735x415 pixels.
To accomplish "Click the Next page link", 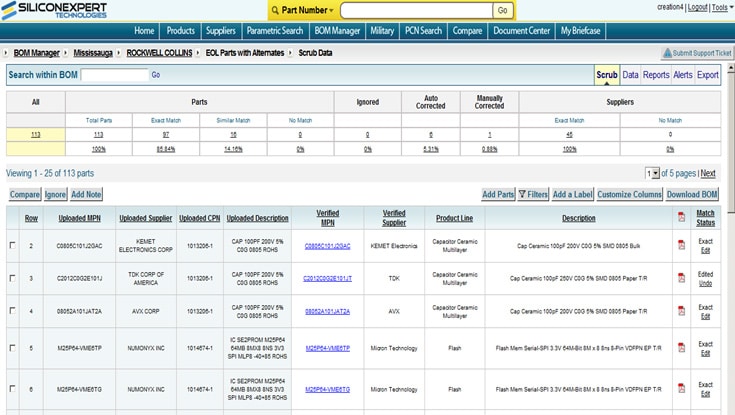I will [708, 174].
